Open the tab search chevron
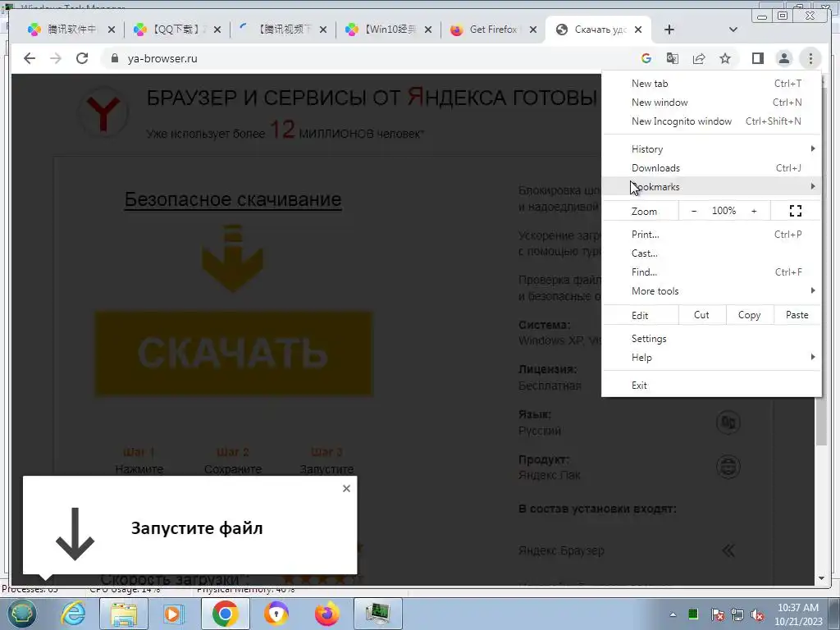 [x=733, y=30]
